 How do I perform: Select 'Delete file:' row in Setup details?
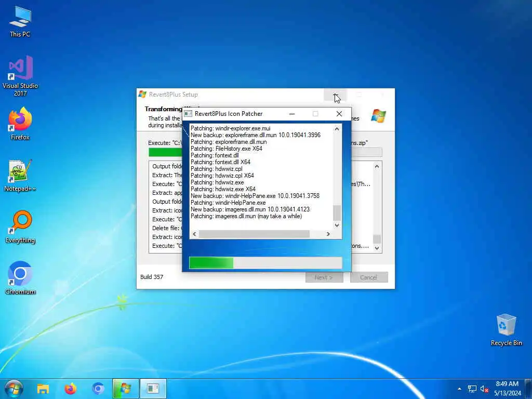(167, 228)
